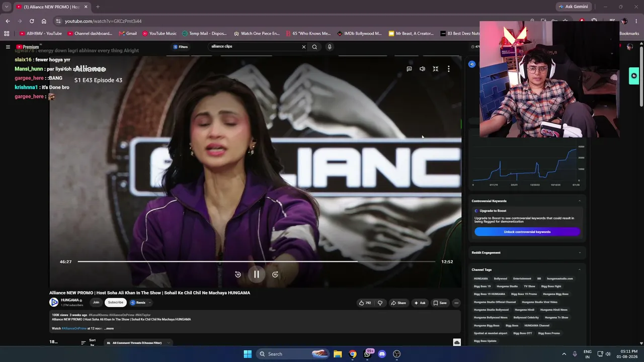Screen dimensions: 644x362
Task: Open captions icon in the video player
Action: [409, 69]
